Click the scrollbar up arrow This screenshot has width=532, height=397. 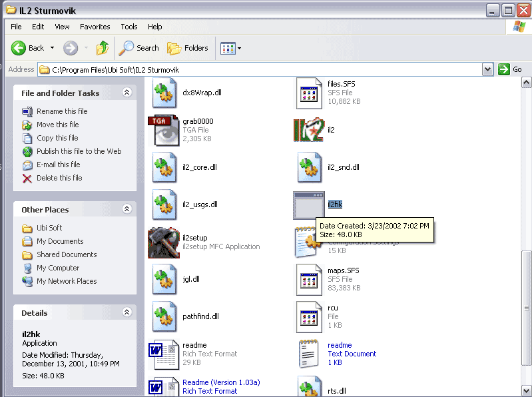(526, 83)
